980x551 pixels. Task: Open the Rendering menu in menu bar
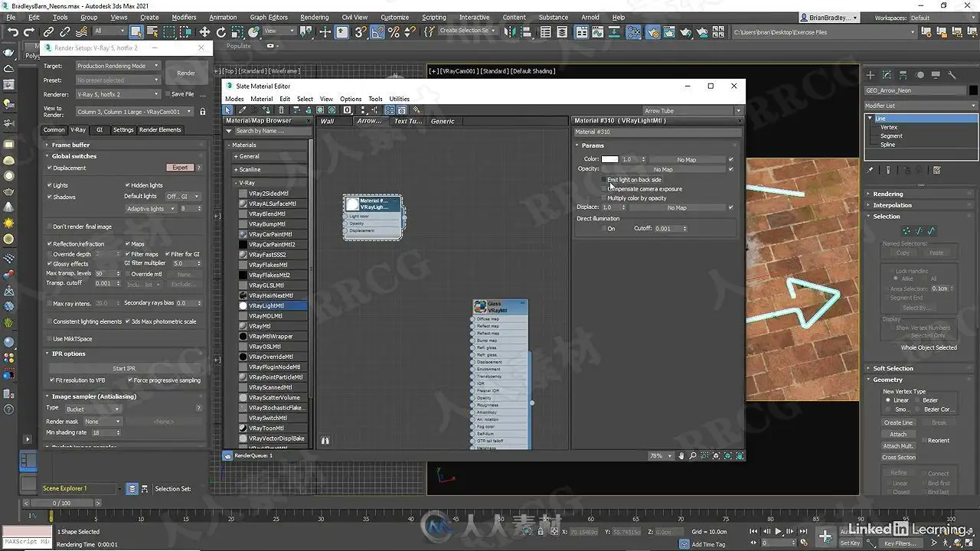click(x=314, y=17)
